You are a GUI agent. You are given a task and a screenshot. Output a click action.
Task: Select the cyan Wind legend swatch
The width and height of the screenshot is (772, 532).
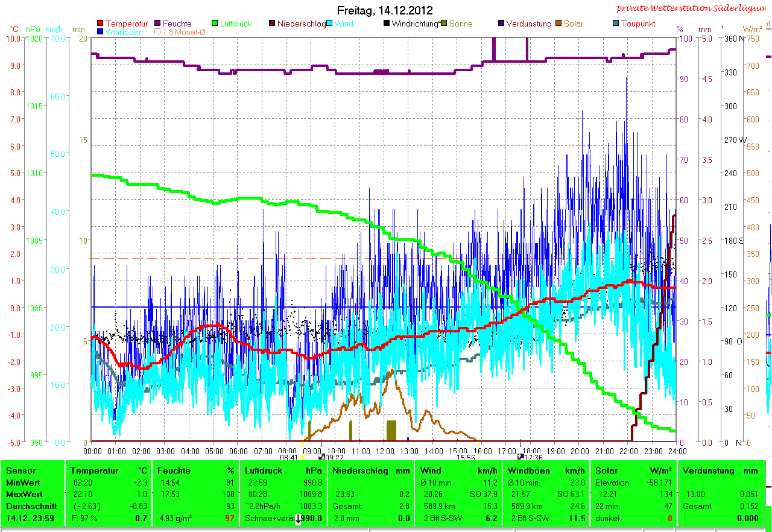[330, 24]
